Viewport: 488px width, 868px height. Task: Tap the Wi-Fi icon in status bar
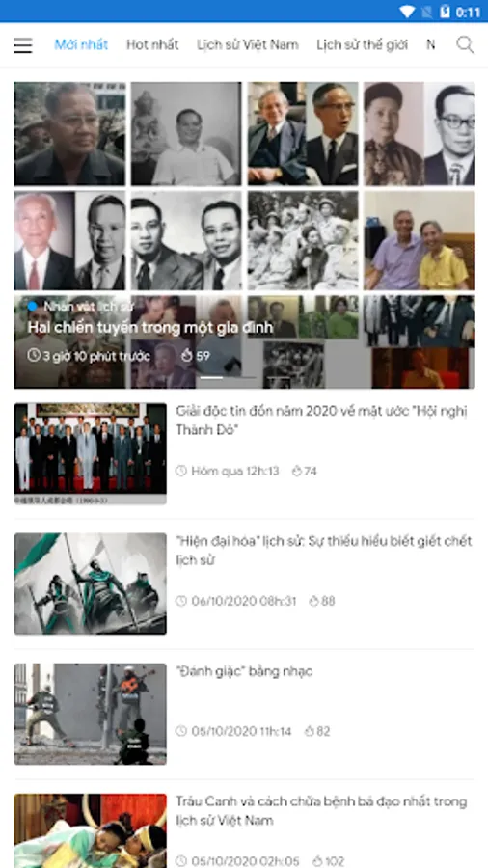407,12
